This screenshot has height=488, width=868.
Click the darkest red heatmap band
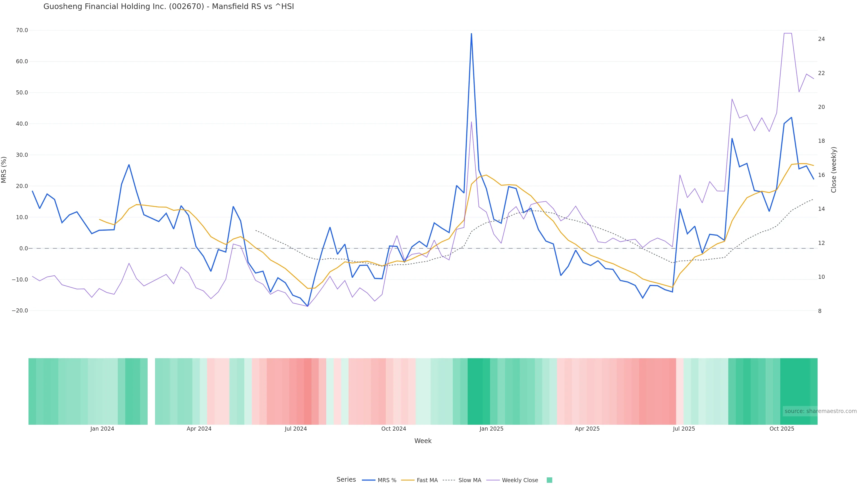tap(307, 391)
